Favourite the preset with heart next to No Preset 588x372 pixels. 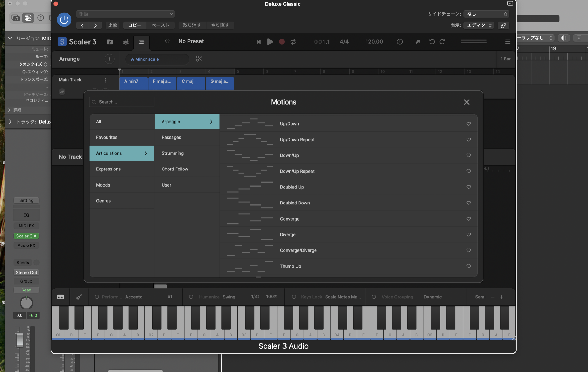pyautogui.click(x=167, y=41)
